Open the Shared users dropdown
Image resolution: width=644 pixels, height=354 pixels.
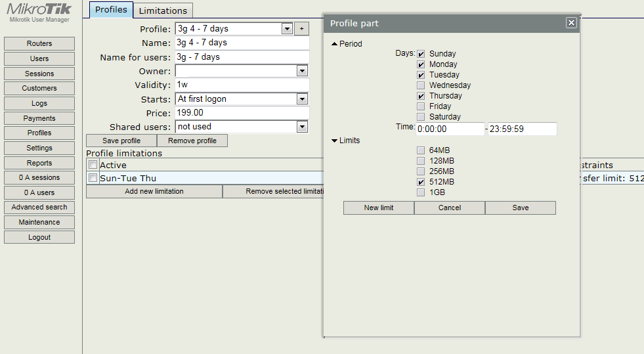coord(302,127)
